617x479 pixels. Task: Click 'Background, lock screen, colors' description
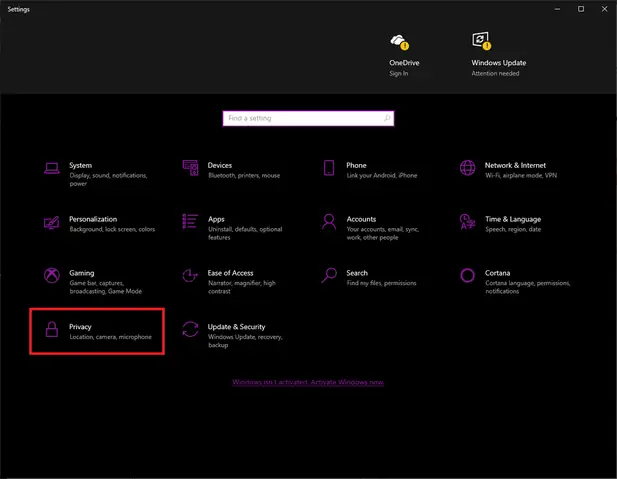[x=112, y=229]
